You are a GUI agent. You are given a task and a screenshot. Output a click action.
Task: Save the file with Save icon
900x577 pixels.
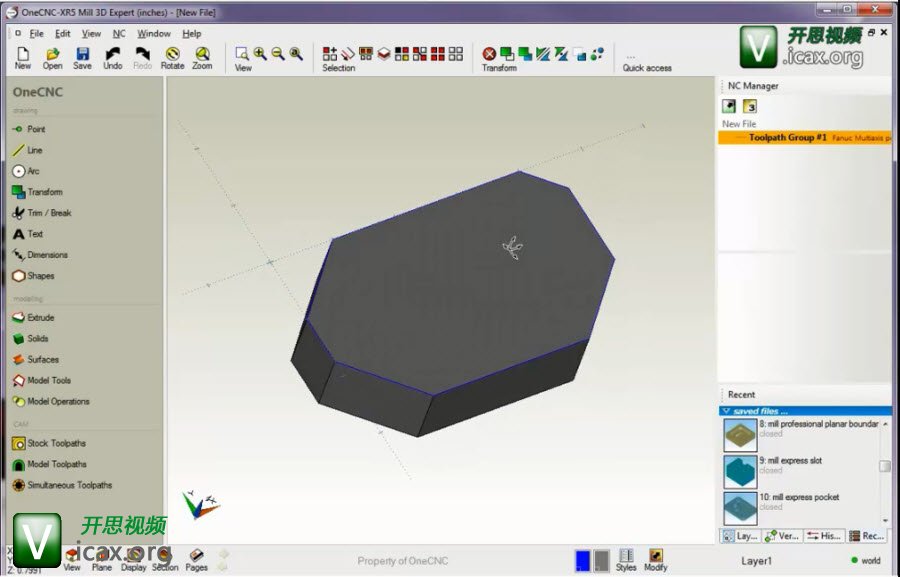point(82,58)
